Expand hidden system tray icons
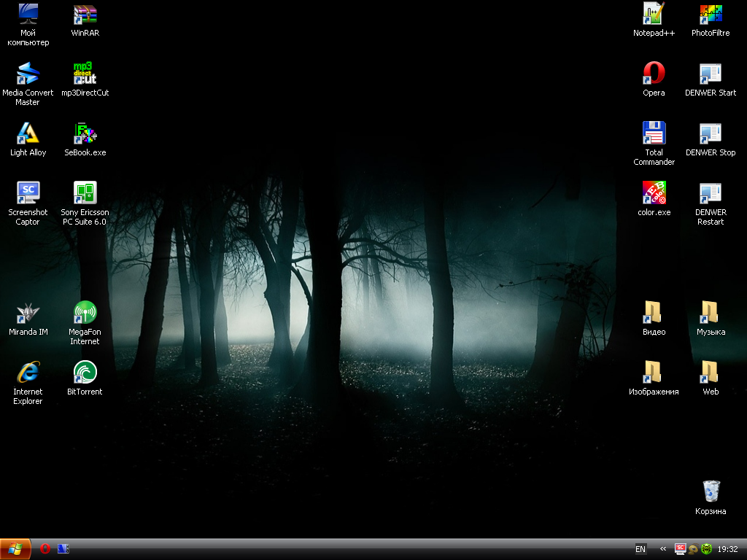Screen dimensions: 747x560 click(663, 549)
